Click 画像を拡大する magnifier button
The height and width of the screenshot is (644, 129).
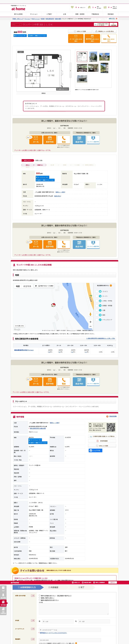coord(62,89)
